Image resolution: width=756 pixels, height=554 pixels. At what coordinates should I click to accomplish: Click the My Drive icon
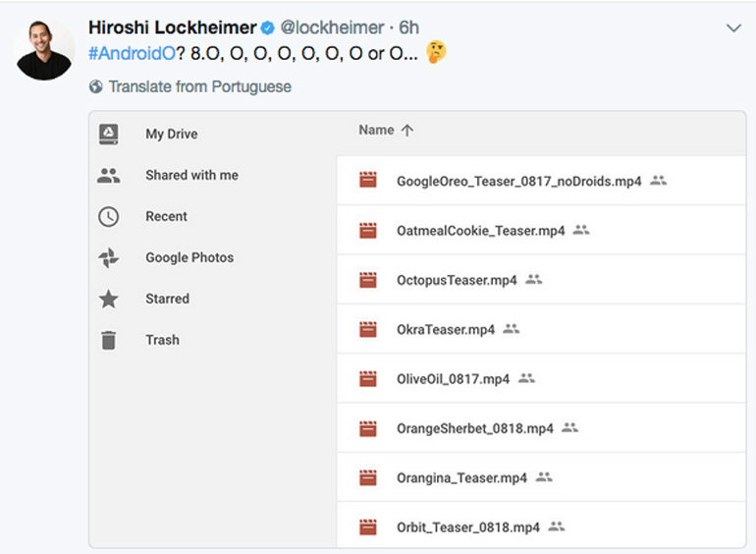pyautogui.click(x=109, y=135)
